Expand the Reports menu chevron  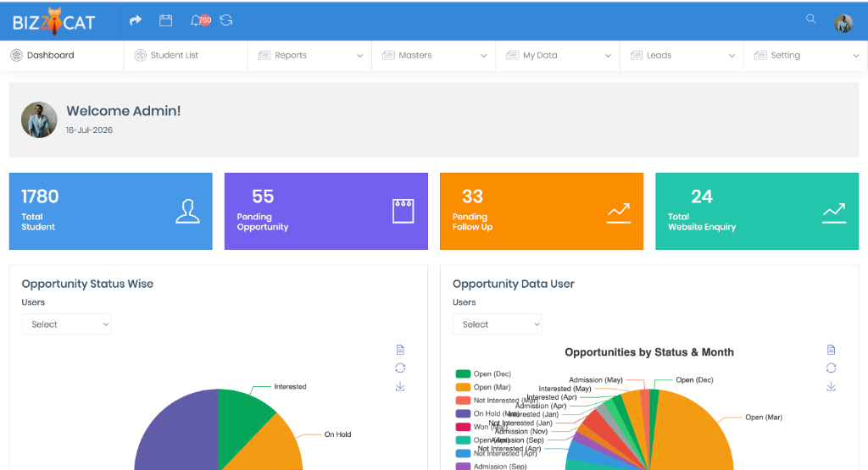(x=359, y=56)
